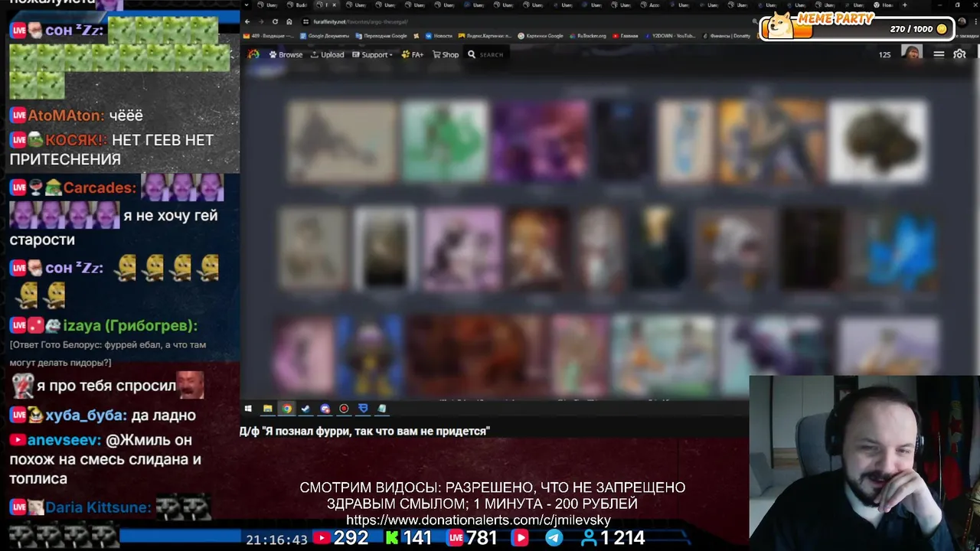Click the YouTube viewer count icon
The width and height of the screenshot is (980, 551).
point(322,539)
